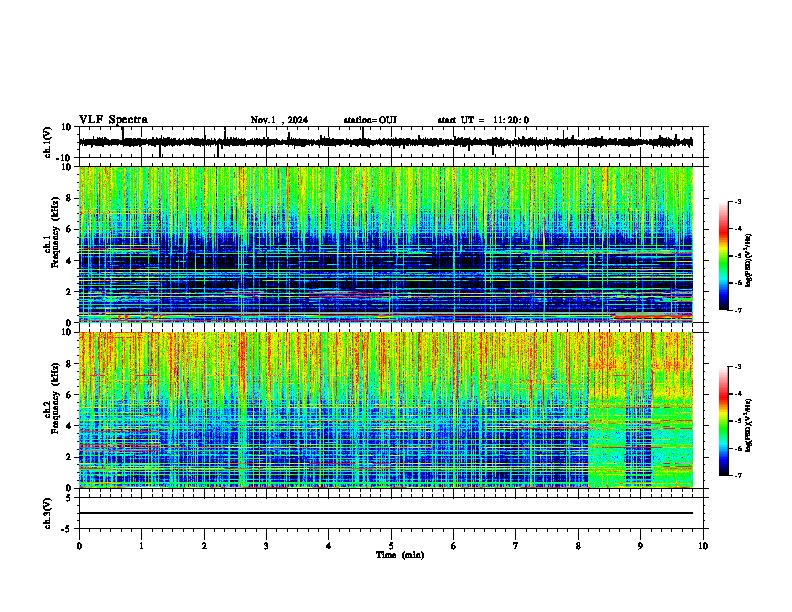Click the "8" kHz tick on ch.1 frequency axis
792x612 pixels.
click(71, 198)
